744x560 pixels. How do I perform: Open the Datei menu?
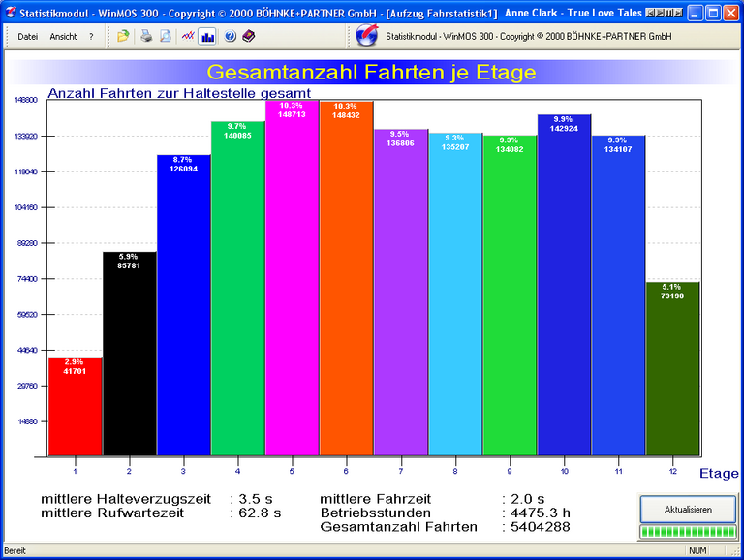(27, 36)
